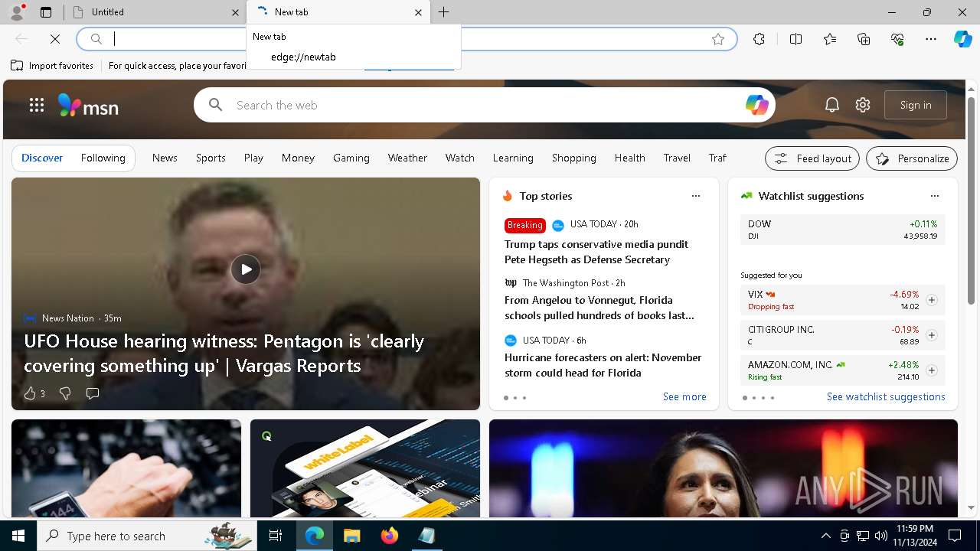Focus the Search the web field
The width and height of the screenshot is (980, 551).
tap(486, 105)
